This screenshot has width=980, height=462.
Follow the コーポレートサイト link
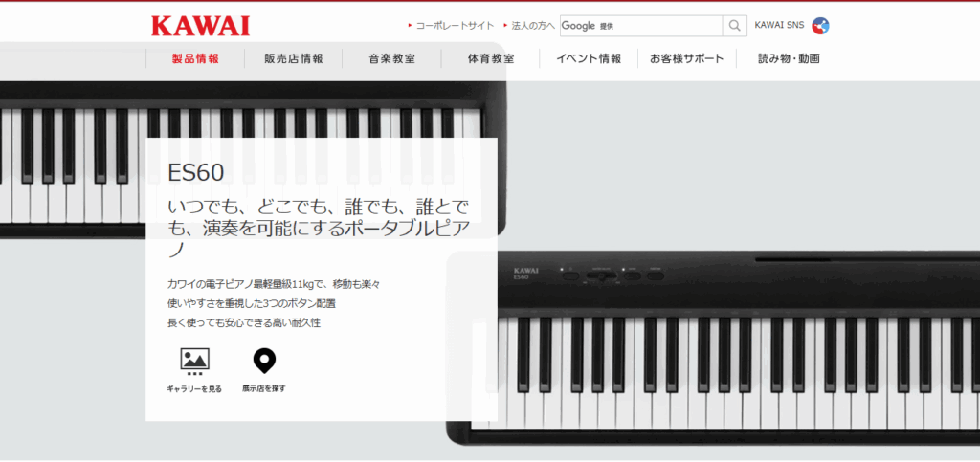pos(455,26)
